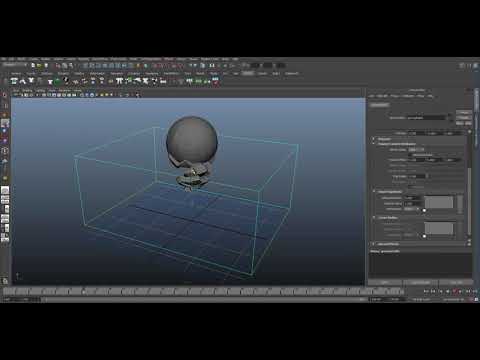The width and height of the screenshot is (480, 360).
Task: Click the node name field in Attribute Editor
Action: [x=426, y=118]
